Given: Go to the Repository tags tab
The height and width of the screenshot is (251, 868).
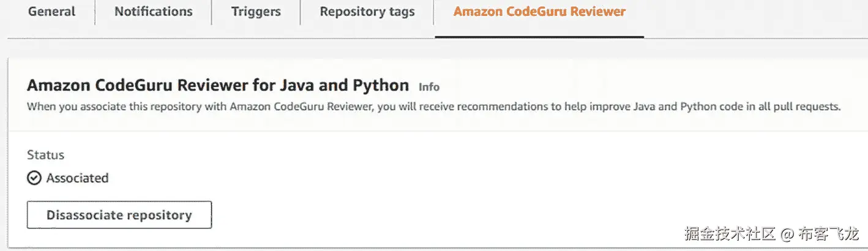Looking at the screenshot, I should tap(367, 12).
